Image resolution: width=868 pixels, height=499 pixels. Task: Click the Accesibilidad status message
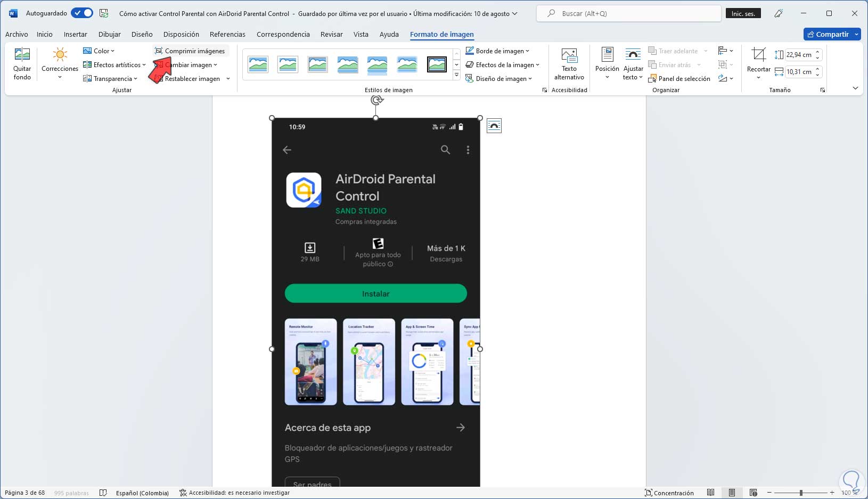(x=235, y=493)
